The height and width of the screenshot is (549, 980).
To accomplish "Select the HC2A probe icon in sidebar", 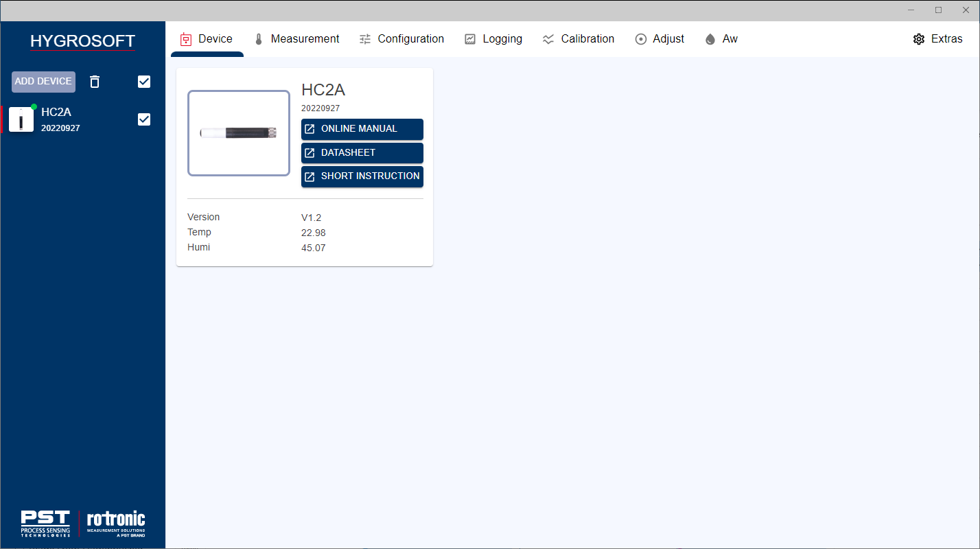I will [x=21, y=119].
